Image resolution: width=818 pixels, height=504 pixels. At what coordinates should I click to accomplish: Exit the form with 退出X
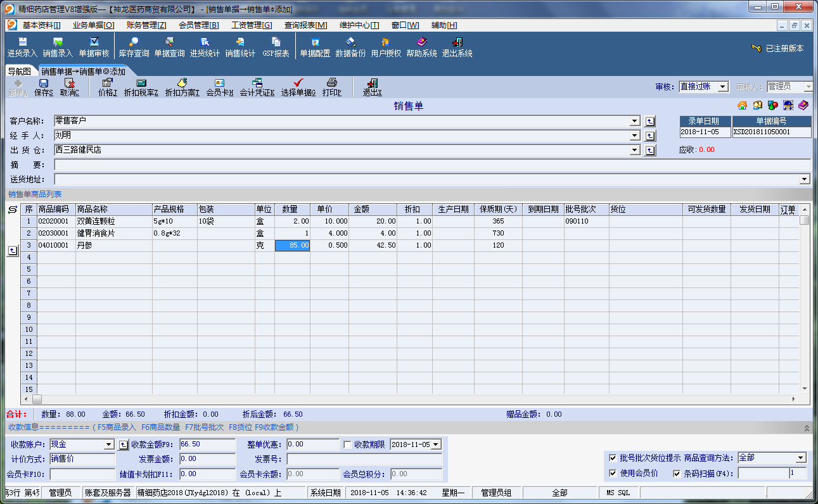pos(372,87)
